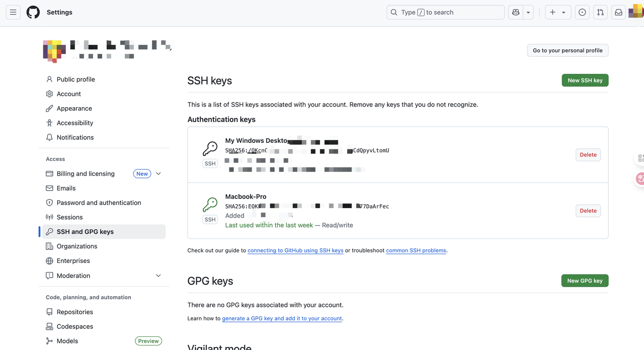Click the GitHub logo icon
Viewport: 644px width, 350px height.
click(33, 12)
